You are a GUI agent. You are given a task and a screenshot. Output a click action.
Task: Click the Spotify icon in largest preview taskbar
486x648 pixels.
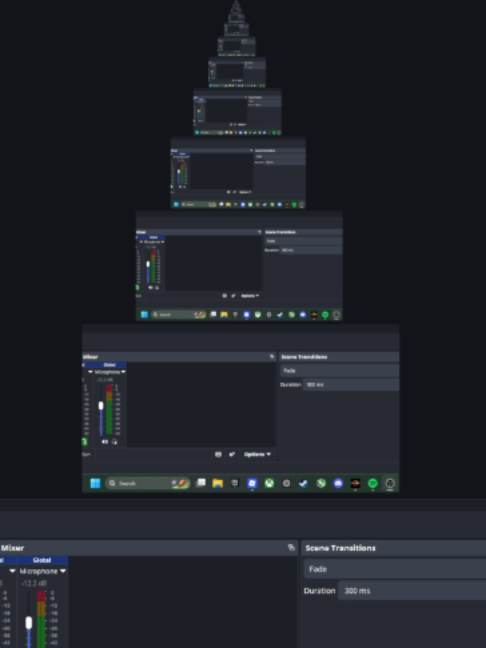tap(372, 483)
